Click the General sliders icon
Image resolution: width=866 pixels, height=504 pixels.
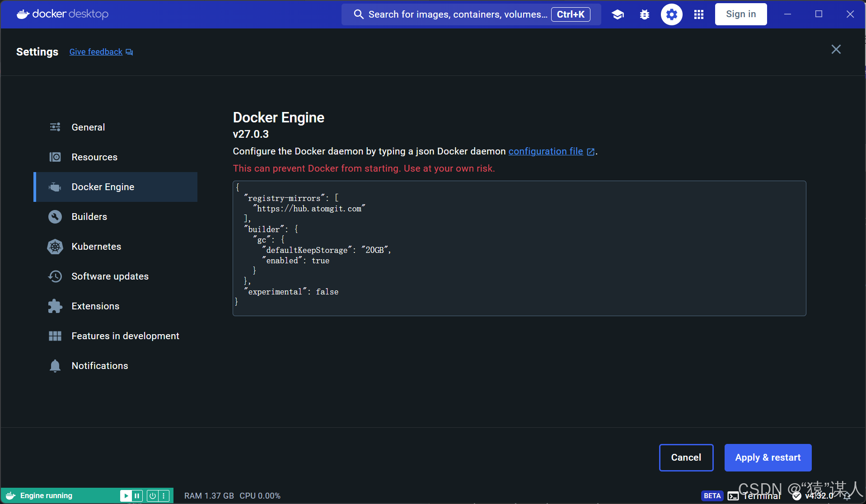point(55,127)
